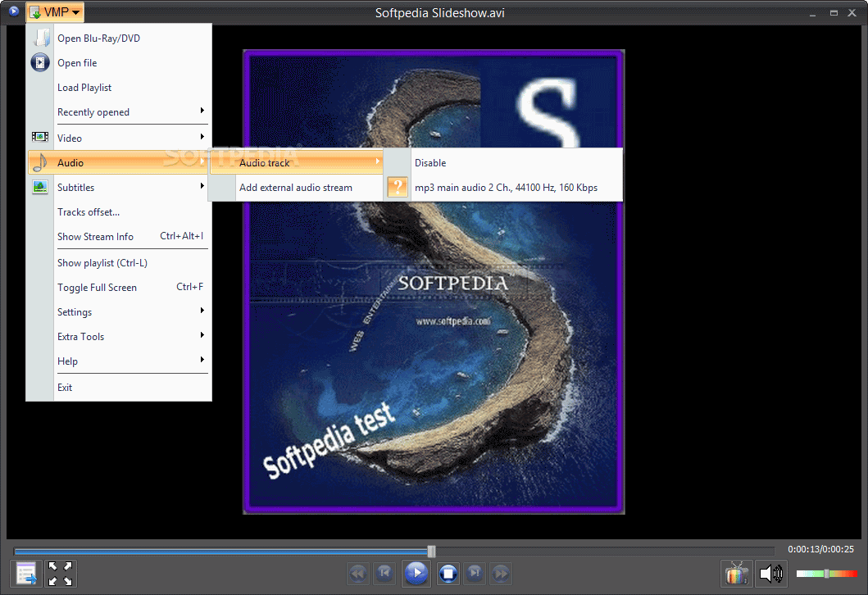This screenshot has width=868, height=595.
Task: Click the rewind button
Action: click(357, 574)
